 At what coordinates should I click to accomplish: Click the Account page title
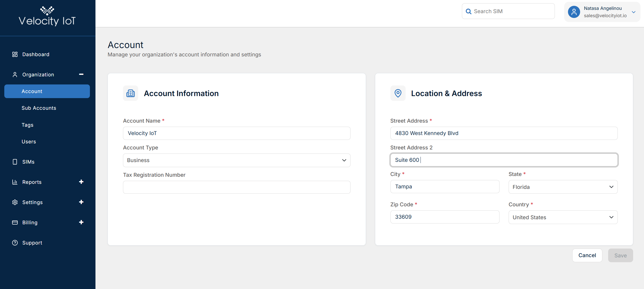click(126, 45)
